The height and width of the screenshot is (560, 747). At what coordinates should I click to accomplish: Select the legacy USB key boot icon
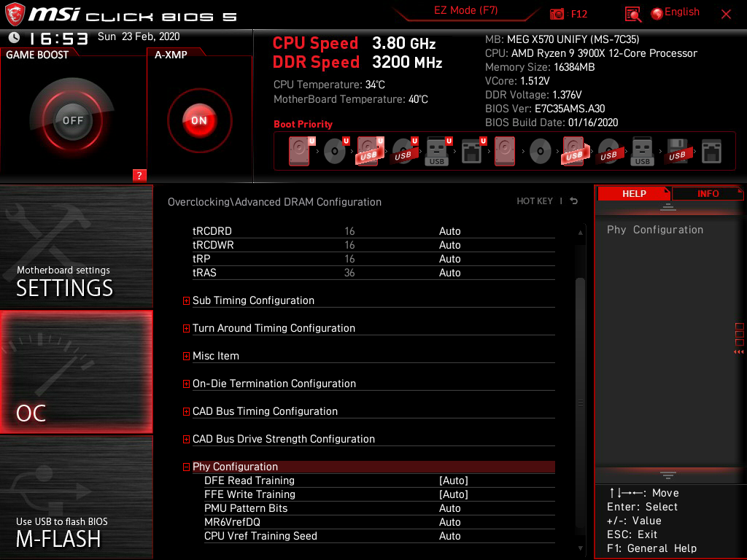coord(642,151)
